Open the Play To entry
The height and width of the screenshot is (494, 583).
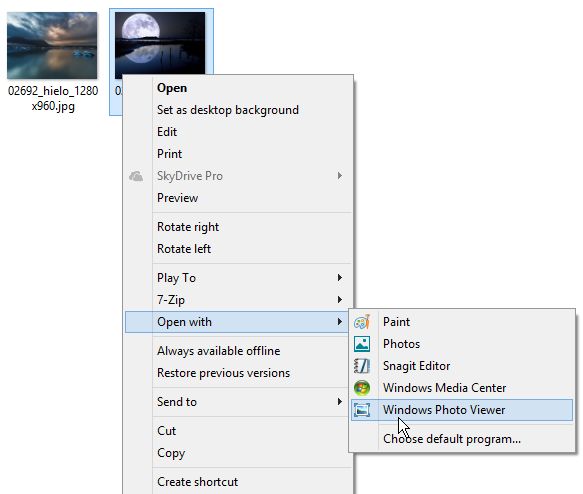point(238,278)
